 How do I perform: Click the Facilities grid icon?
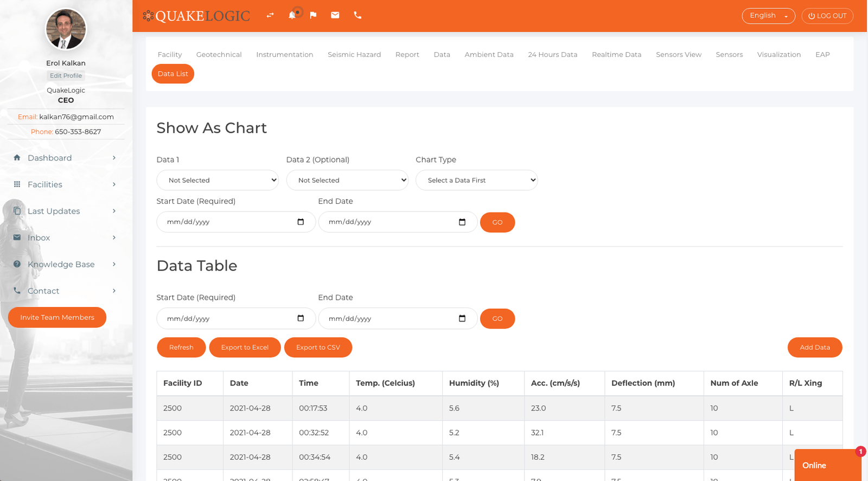coord(17,184)
